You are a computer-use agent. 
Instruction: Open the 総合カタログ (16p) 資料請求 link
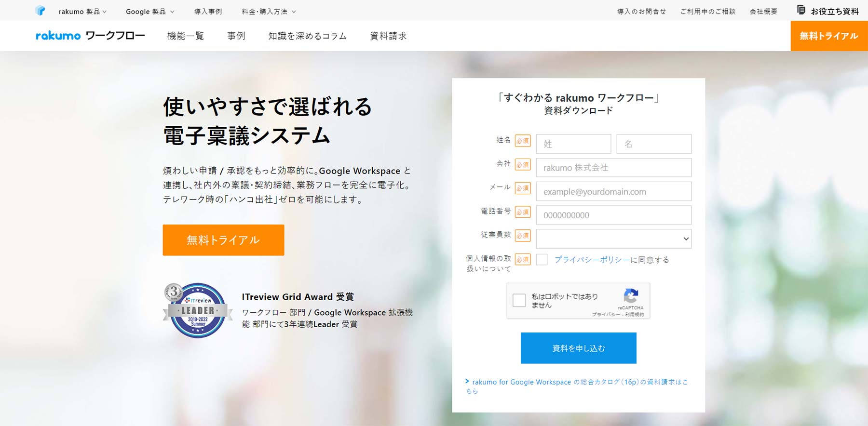tap(576, 386)
